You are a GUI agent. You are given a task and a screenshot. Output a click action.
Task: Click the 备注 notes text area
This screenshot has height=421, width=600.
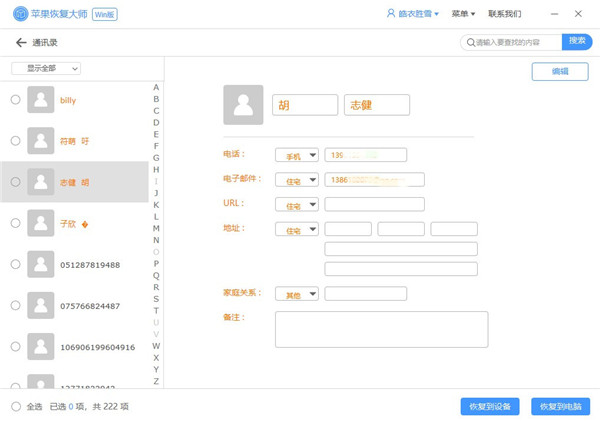[381, 329]
